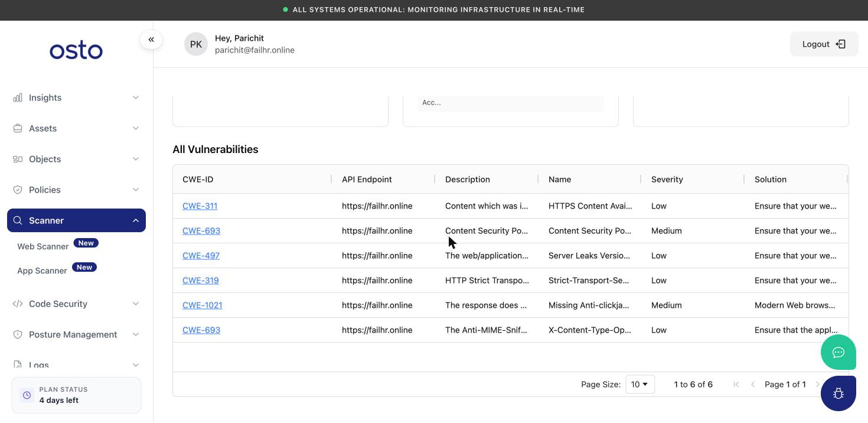The height and width of the screenshot is (423, 868).
Task: Click the Name column header
Action: tap(560, 180)
